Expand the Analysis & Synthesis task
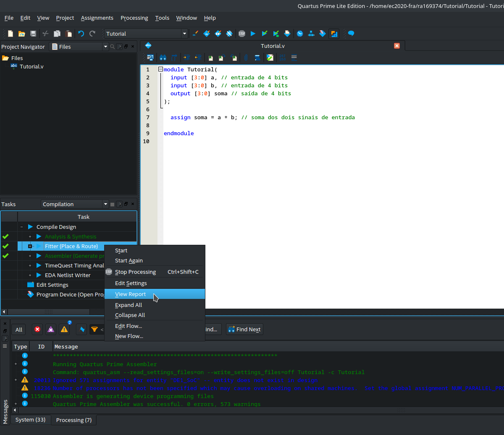 (30, 236)
